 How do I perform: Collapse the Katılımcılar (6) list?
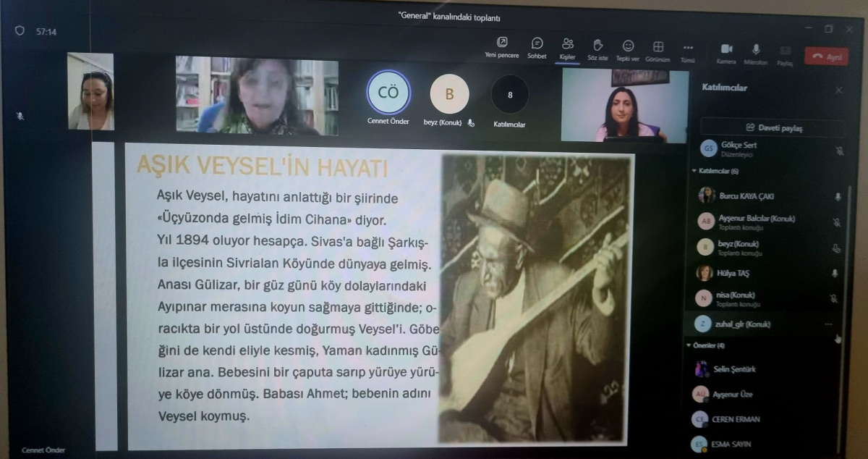point(715,171)
